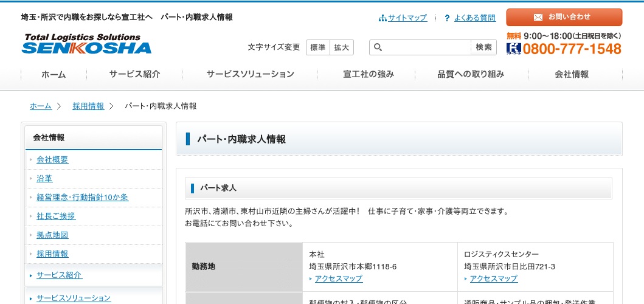
Task: Click the free-dial phone number icon
Action: coord(513,49)
